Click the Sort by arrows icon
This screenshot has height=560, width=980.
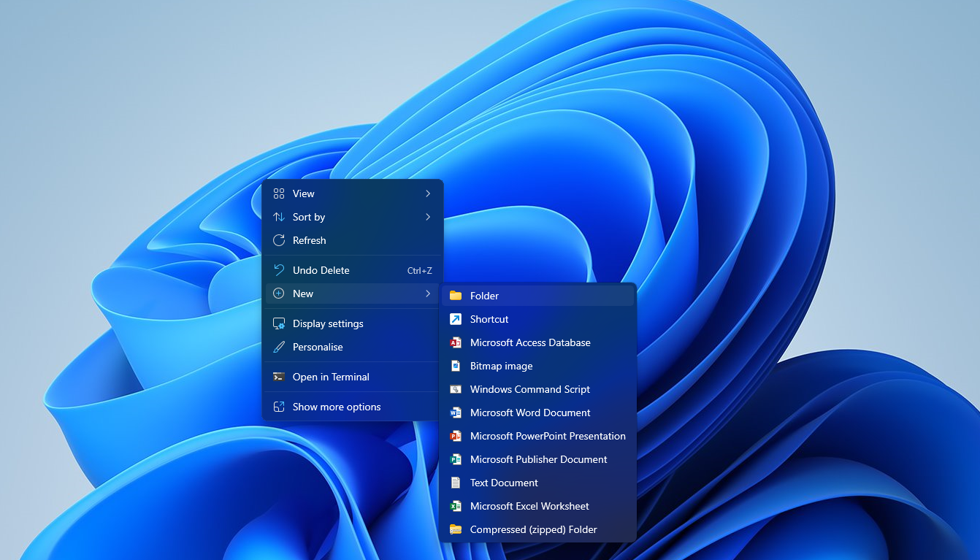pyautogui.click(x=278, y=217)
